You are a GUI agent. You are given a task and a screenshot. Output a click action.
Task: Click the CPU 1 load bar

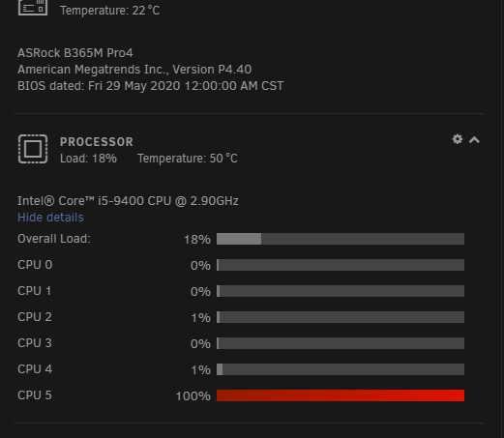click(341, 291)
